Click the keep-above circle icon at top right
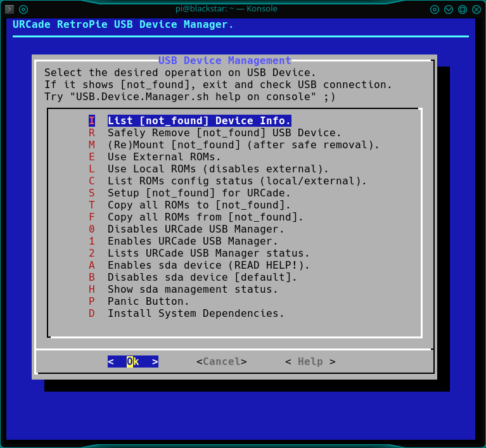 click(435, 10)
